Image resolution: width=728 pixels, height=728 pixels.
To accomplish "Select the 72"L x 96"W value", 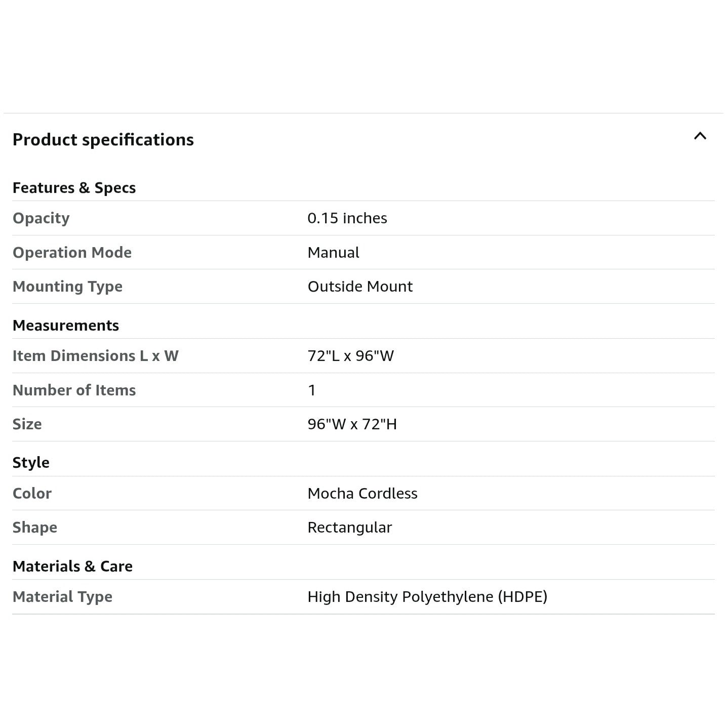I will pyautogui.click(x=351, y=356).
